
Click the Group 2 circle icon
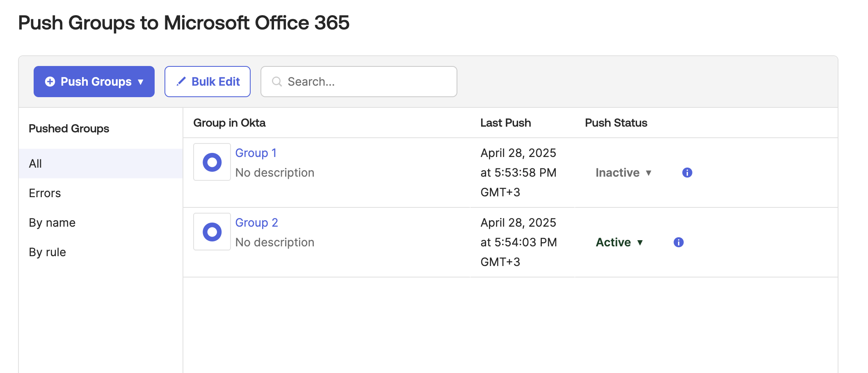[x=212, y=232]
